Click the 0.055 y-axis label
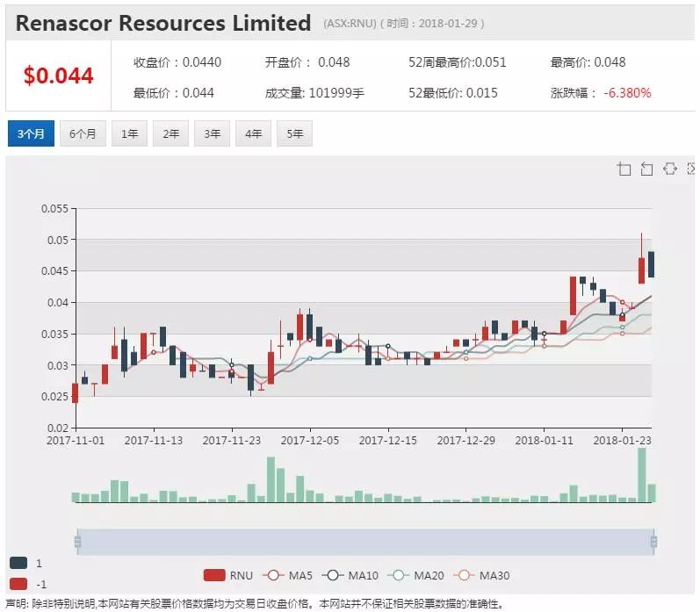 (55, 208)
